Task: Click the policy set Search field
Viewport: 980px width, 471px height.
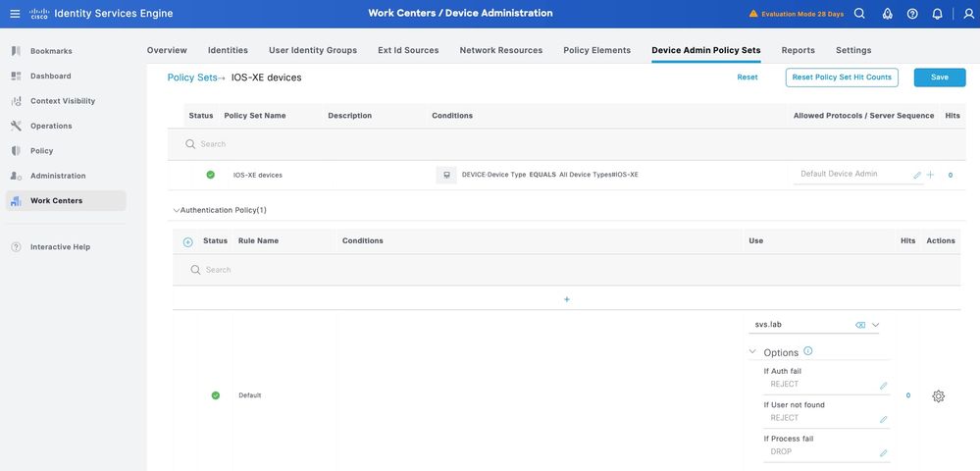Action: (392, 144)
